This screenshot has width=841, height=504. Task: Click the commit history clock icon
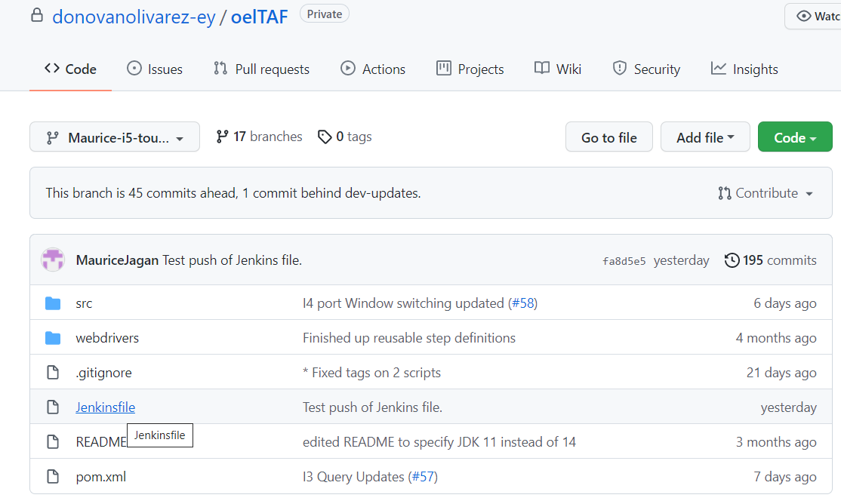tap(732, 260)
